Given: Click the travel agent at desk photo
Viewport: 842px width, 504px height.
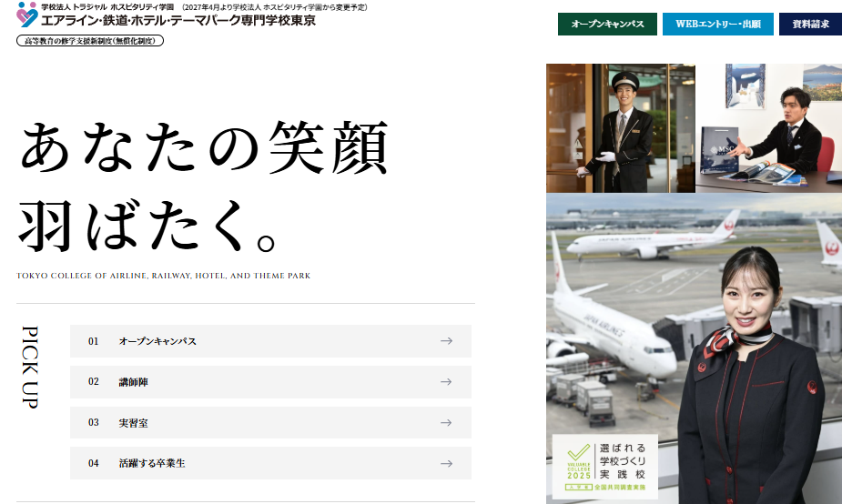Looking at the screenshot, I should 769,128.
